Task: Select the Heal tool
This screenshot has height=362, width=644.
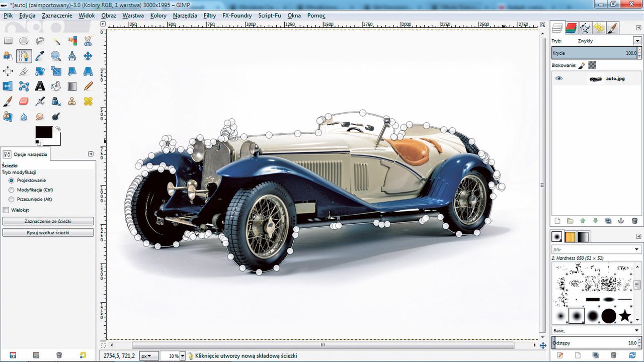Action: pos(88,101)
